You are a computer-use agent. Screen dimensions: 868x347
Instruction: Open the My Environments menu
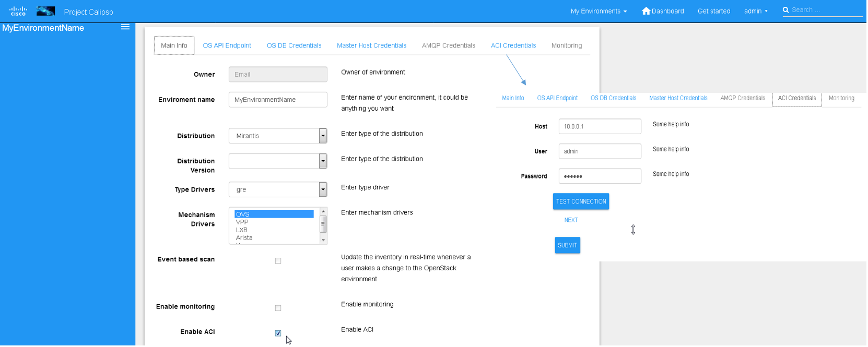pos(599,11)
